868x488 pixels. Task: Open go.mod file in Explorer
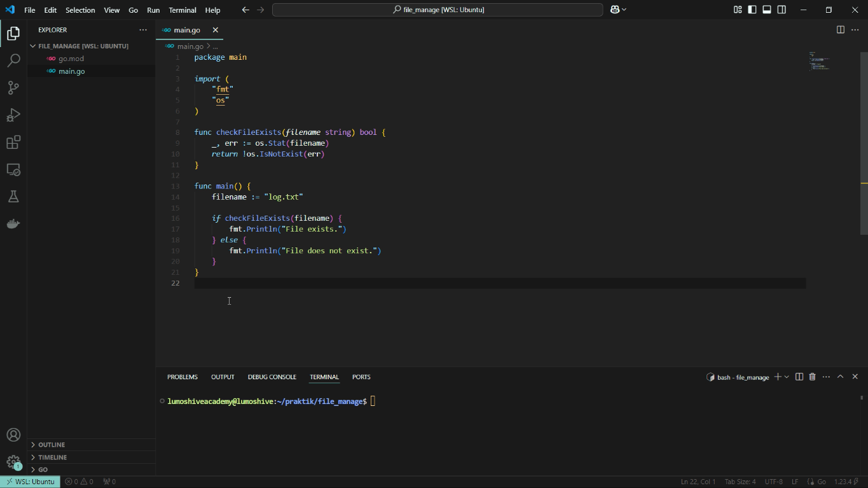pos(71,59)
